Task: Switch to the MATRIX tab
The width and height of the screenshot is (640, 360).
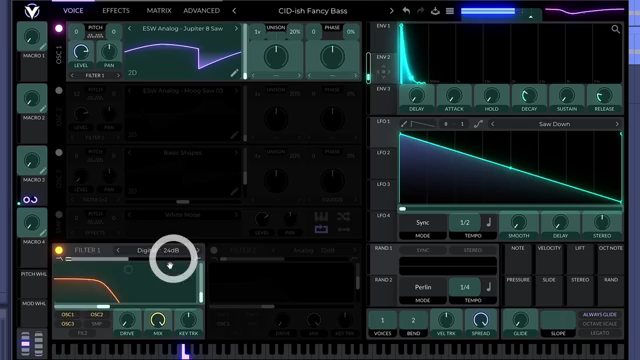Action: 159,11
